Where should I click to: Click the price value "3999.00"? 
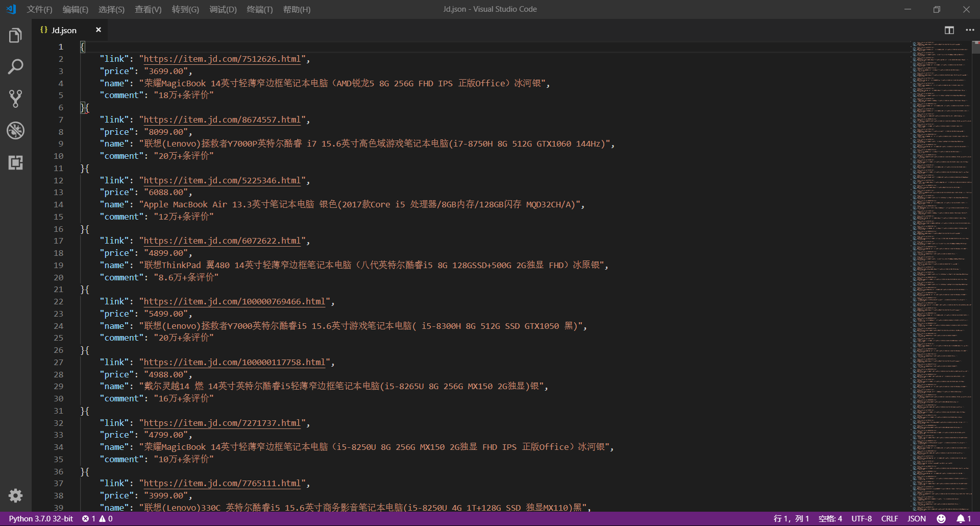165,496
